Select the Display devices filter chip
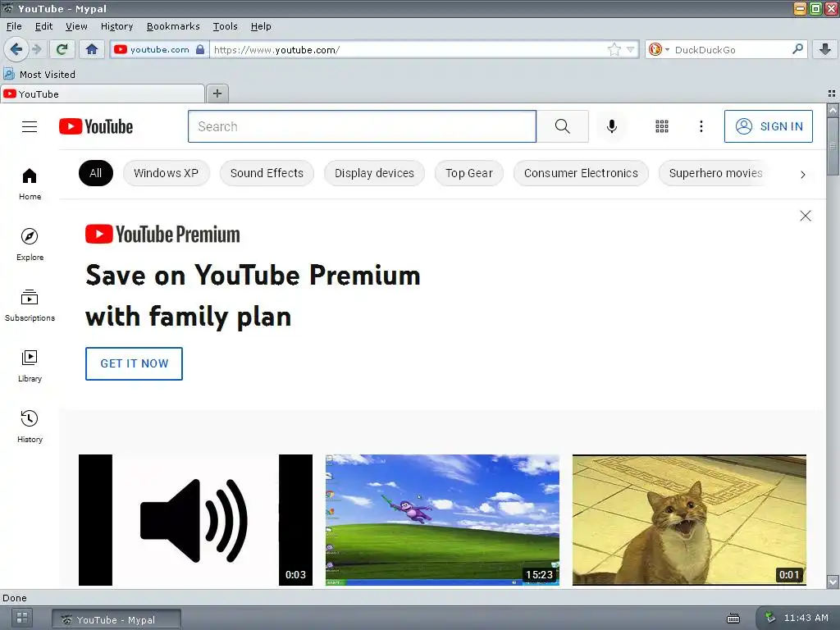 click(374, 173)
